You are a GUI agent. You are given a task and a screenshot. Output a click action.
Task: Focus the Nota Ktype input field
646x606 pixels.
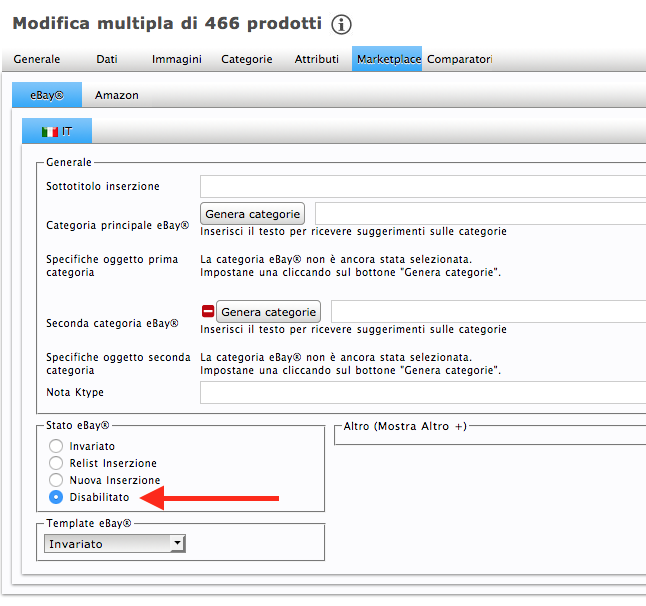point(423,392)
